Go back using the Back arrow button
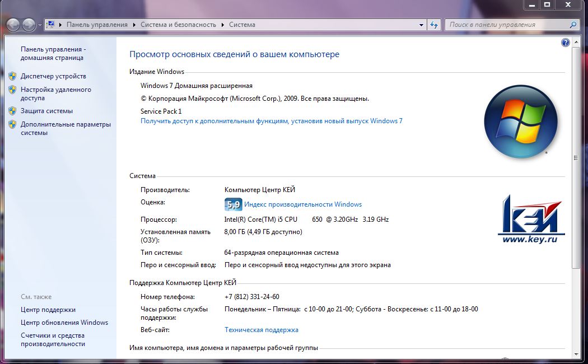 click(13, 25)
